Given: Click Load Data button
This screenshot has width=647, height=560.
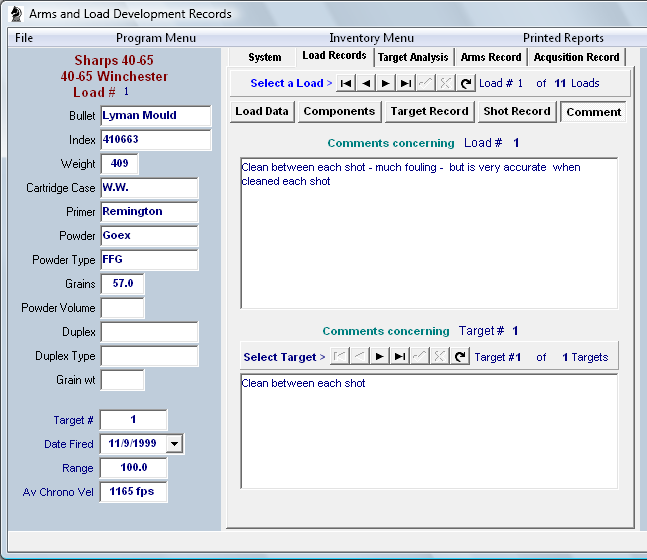Looking at the screenshot, I should pyautogui.click(x=262, y=111).
